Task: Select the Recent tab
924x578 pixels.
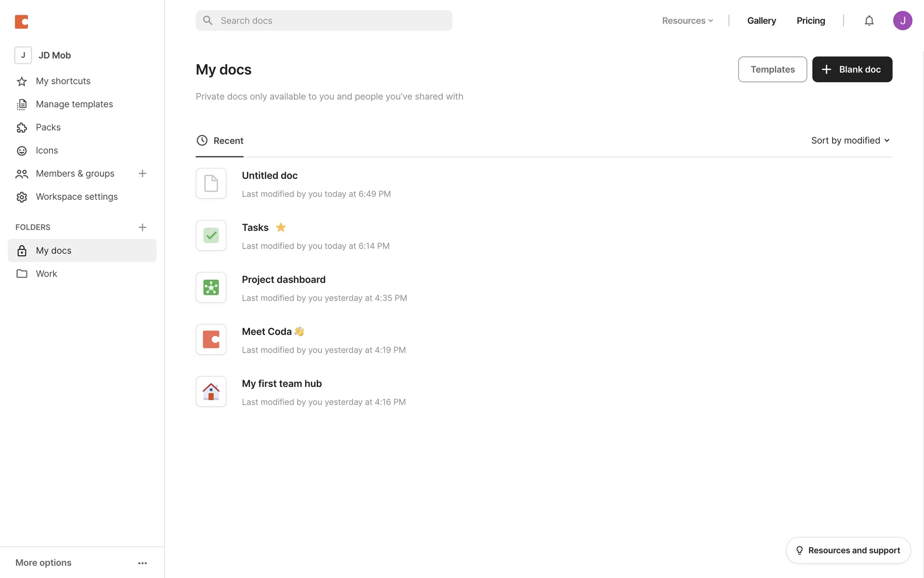Action: (x=220, y=141)
